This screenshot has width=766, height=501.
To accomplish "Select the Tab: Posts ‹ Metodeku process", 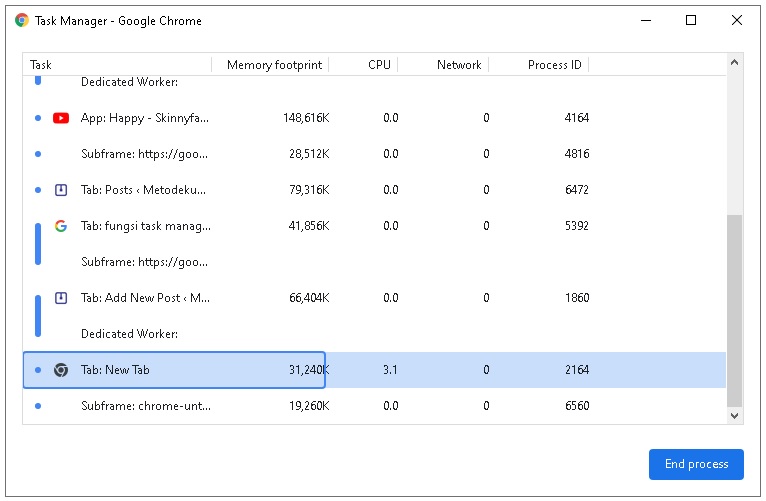I will point(145,190).
